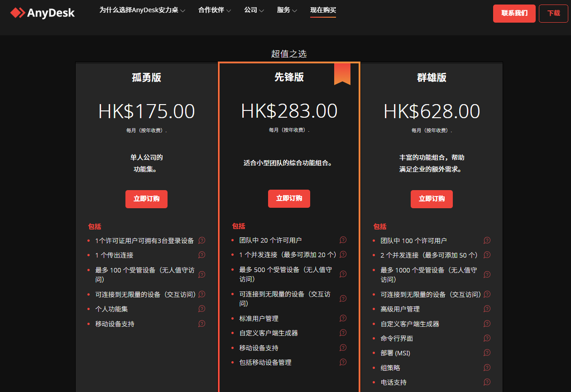Show help for 群雄版 可连接到无限量的设备
Viewport: 571px width, 392px height.
(x=487, y=294)
